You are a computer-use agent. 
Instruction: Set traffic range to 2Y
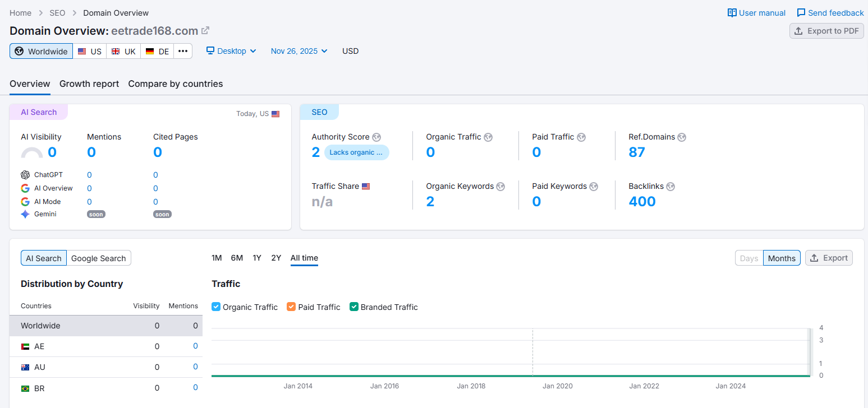coord(276,258)
